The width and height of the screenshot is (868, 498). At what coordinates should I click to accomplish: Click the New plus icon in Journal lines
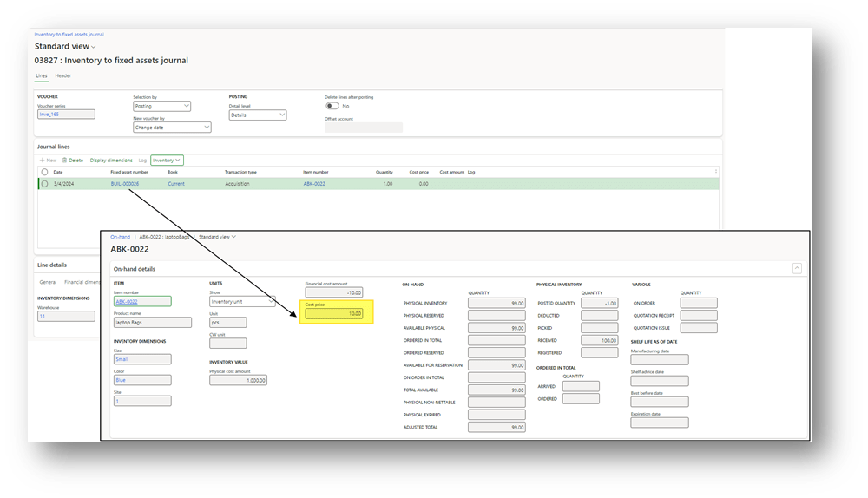[x=42, y=160]
